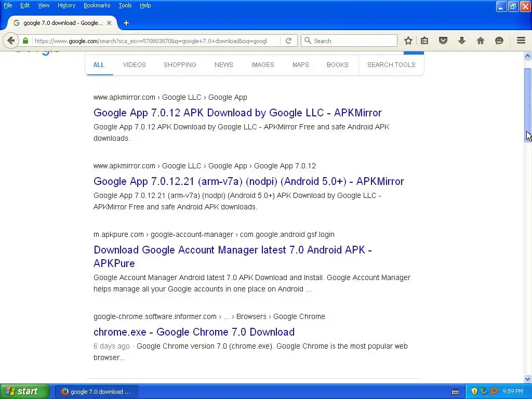Close the google 7.0 download tab
532x399 pixels.
pyautogui.click(x=109, y=23)
